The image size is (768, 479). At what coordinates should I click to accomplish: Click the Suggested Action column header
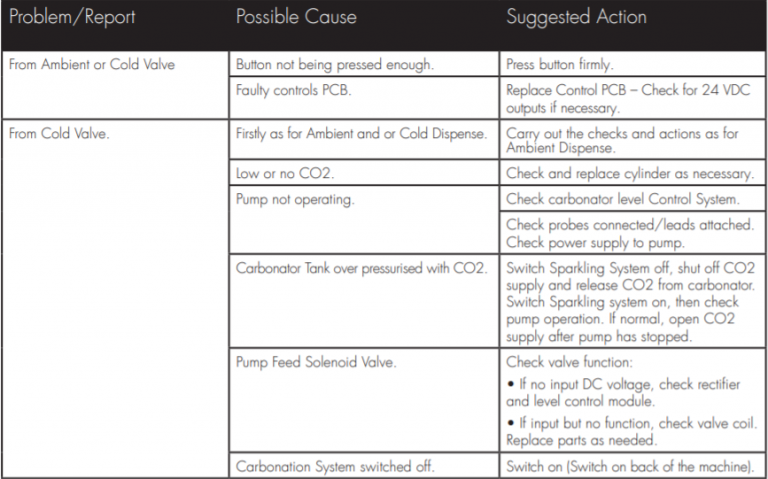point(576,18)
